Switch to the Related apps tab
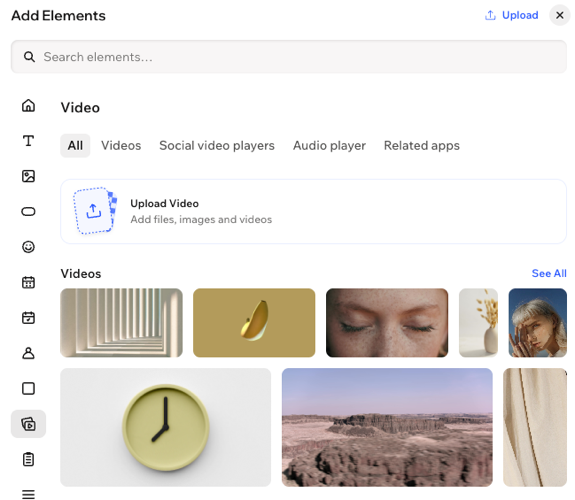This screenshot has width=575, height=500. click(x=422, y=146)
